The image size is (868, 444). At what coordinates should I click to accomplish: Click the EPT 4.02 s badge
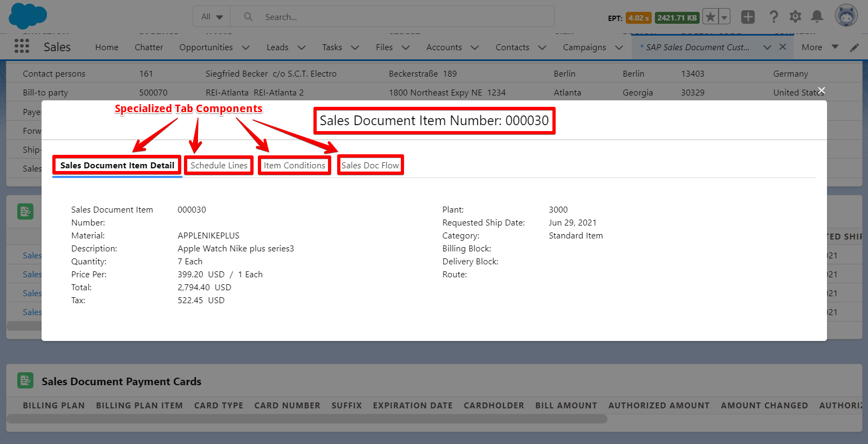coord(639,18)
